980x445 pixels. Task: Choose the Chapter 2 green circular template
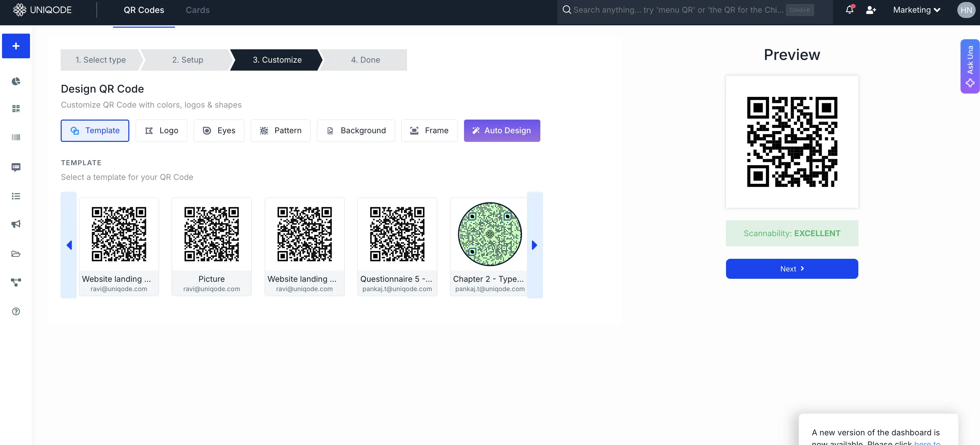click(489, 246)
